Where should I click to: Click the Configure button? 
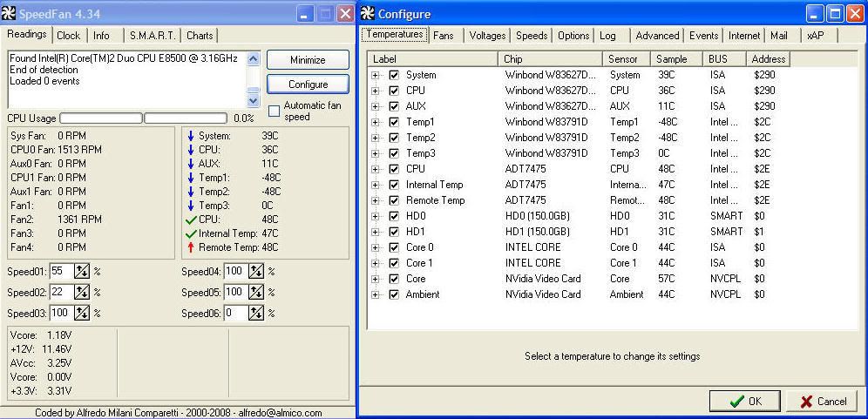point(308,84)
